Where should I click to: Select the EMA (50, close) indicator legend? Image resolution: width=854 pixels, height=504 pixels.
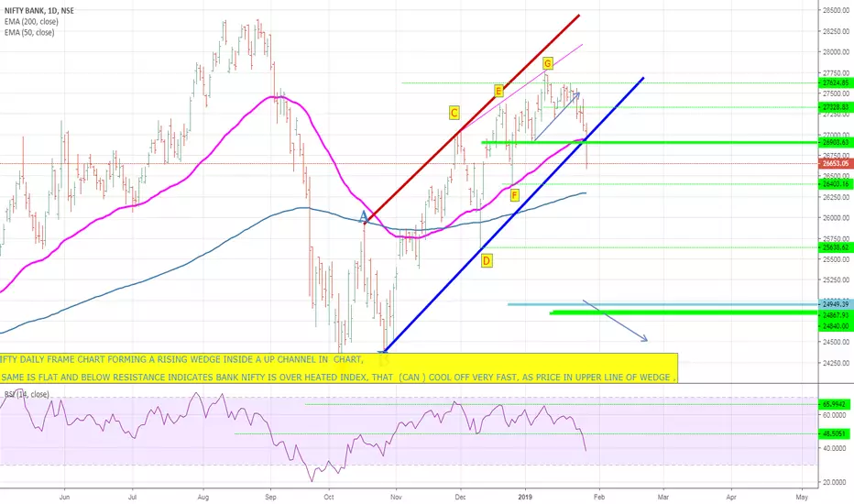(x=29, y=33)
